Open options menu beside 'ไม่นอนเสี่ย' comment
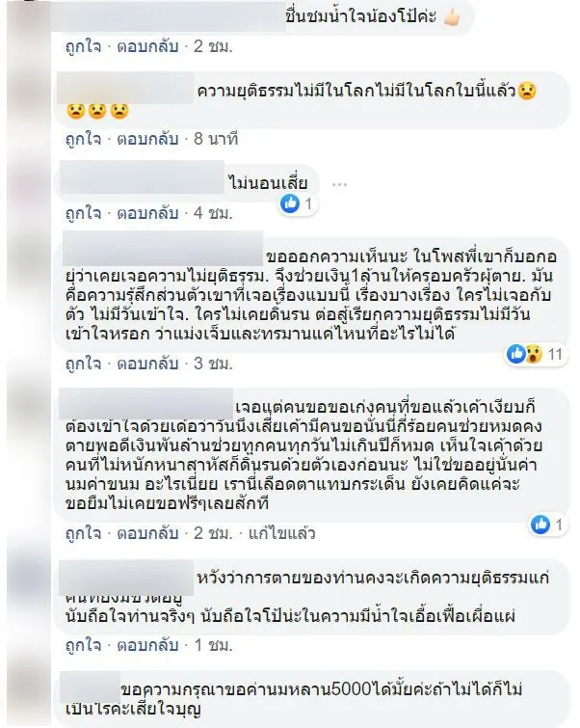 click(339, 184)
